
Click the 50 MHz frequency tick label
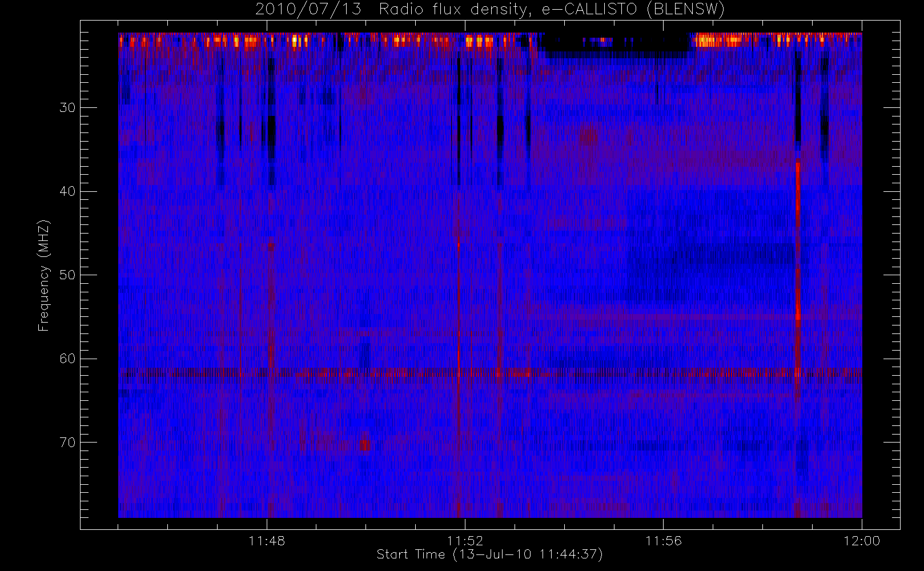pyautogui.click(x=67, y=275)
